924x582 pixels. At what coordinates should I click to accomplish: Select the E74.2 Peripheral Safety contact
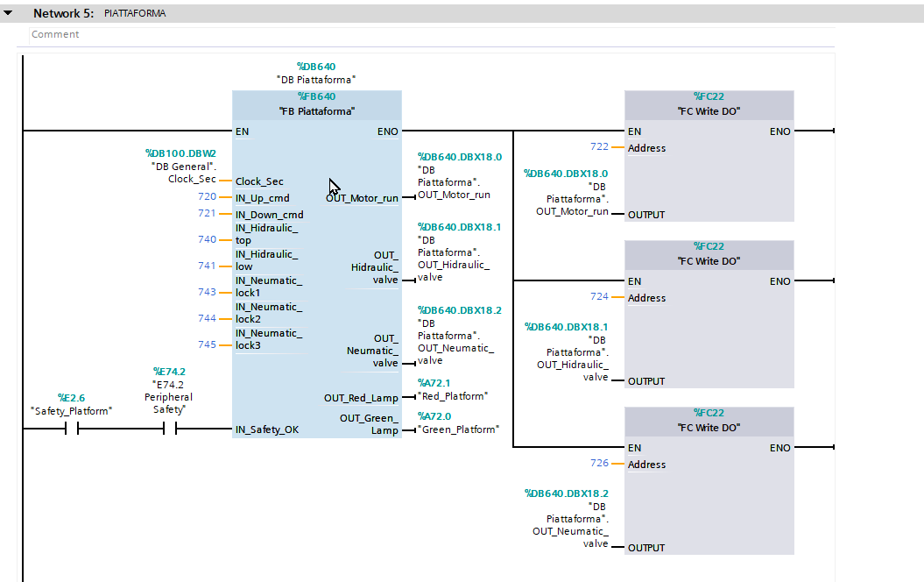[x=170, y=429]
